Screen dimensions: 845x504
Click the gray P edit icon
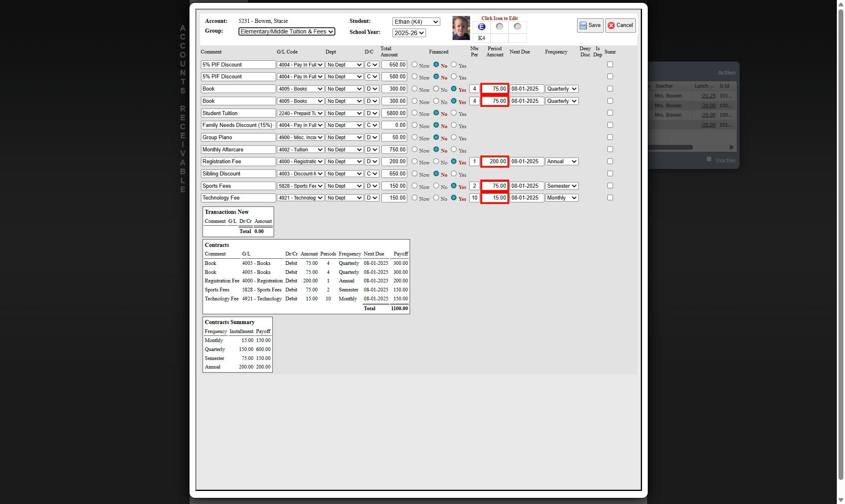click(517, 27)
